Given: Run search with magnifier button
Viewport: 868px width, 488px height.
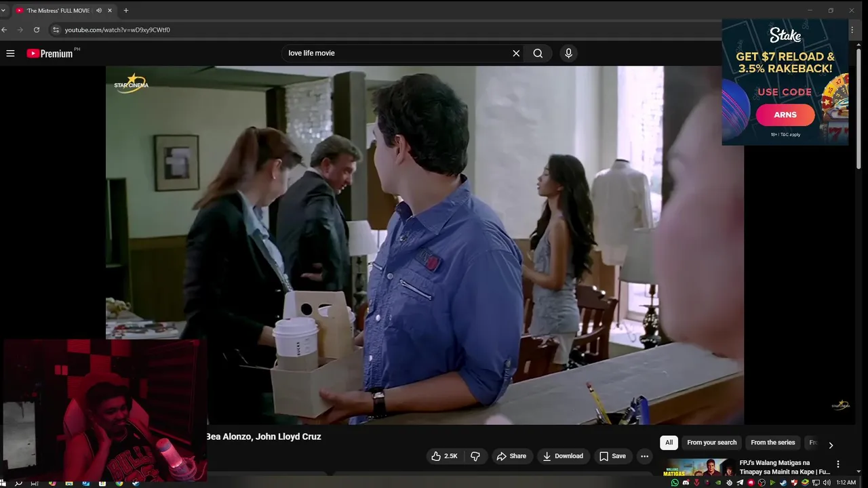Looking at the screenshot, I should pyautogui.click(x=538, y=53).
